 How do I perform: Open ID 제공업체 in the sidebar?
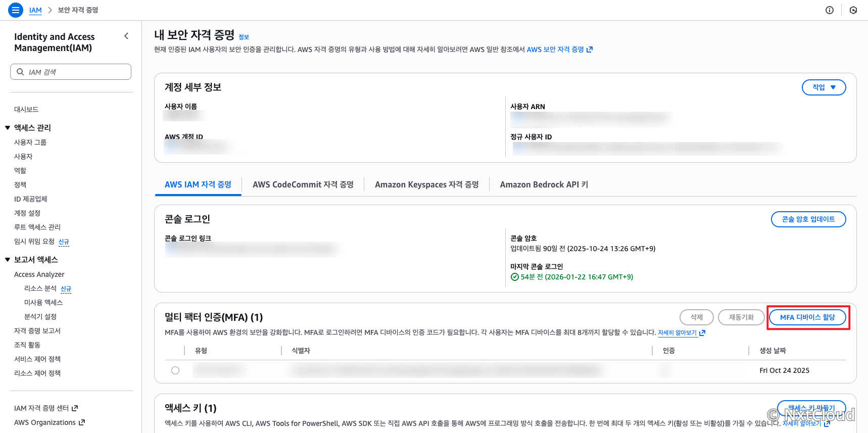pos(31,199)
